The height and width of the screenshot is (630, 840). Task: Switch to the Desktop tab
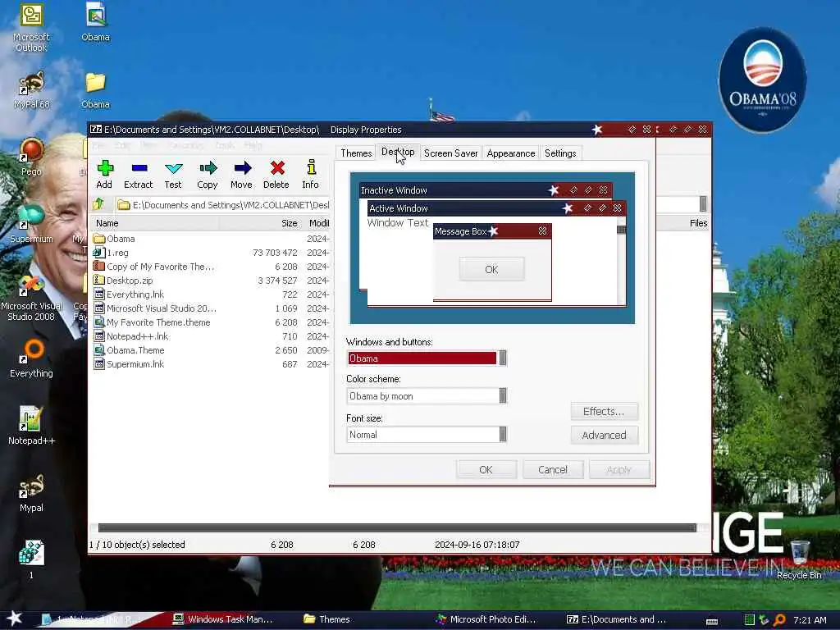point(398,152)
